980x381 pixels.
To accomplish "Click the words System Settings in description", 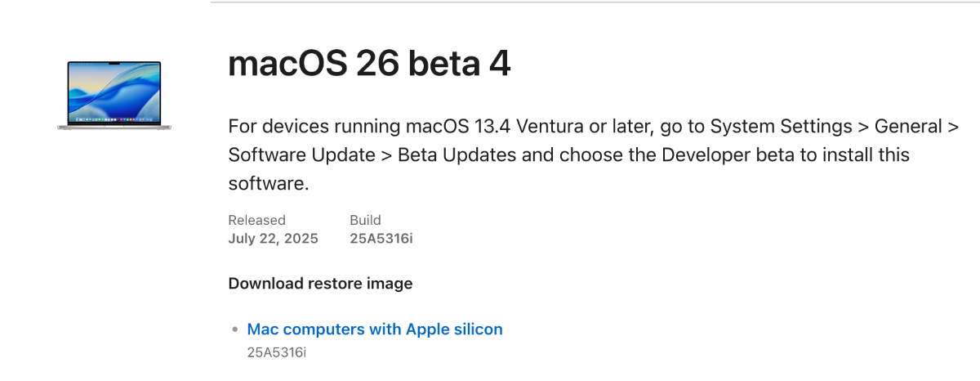I will [x=779, y=127].
